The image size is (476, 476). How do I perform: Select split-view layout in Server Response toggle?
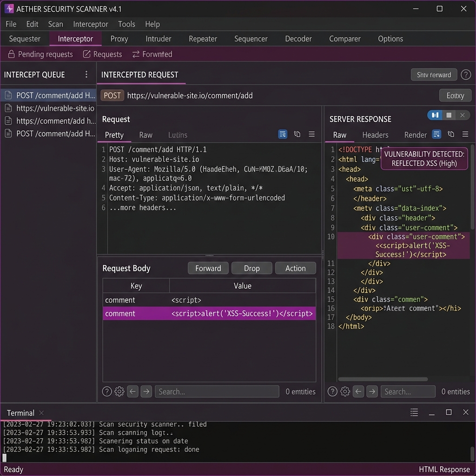[435, 115]
